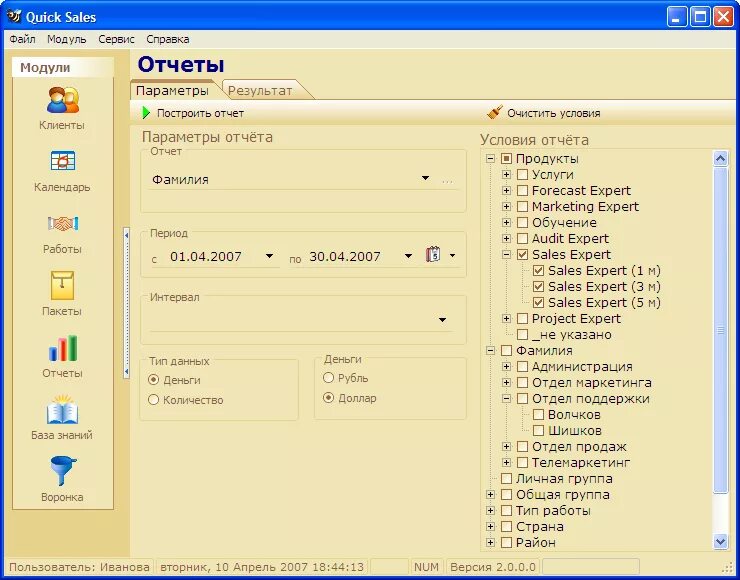Open the Клиенты module icon
740x580 pixels.
pyautogui.click(x=62, y=100)
